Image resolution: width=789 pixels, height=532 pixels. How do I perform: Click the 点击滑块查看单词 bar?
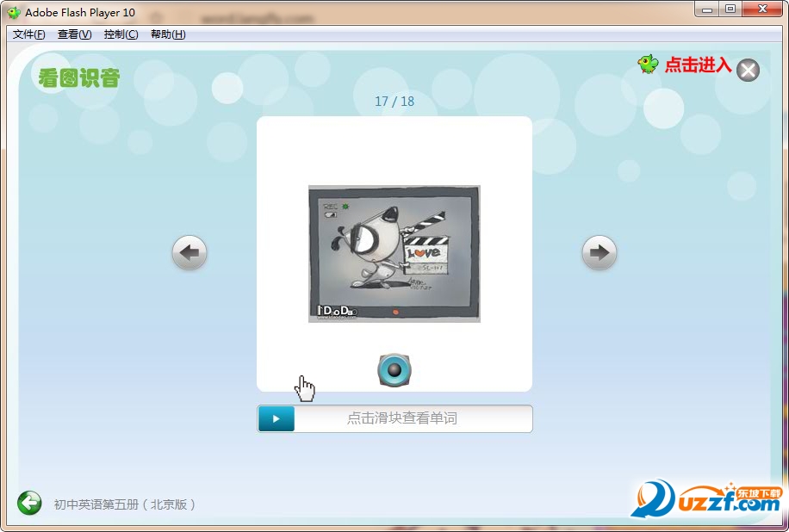[x=394, y=419]
